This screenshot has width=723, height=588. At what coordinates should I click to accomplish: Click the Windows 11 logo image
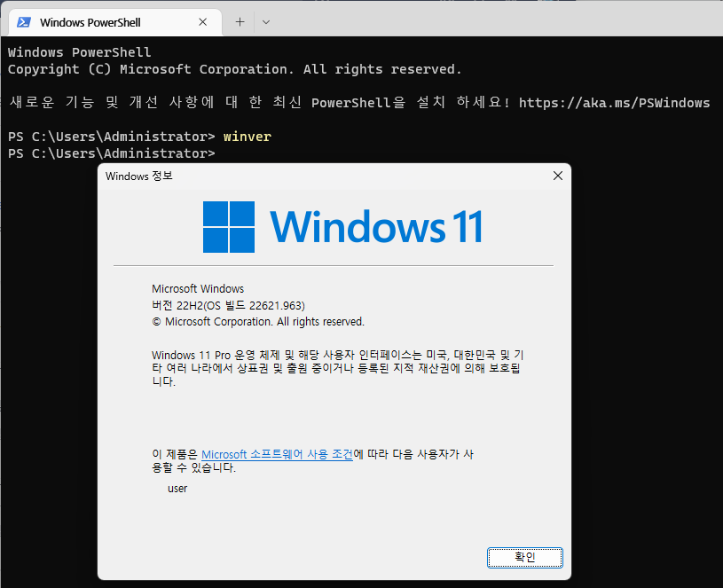coord(343,227)
